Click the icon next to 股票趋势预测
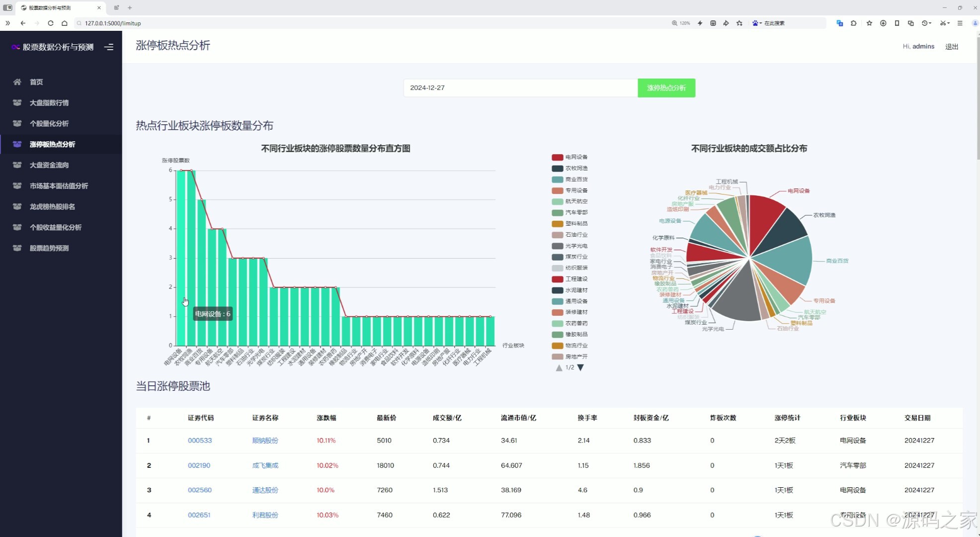The height and width of the screenshot is (537, 980). (x=17, y=248)
